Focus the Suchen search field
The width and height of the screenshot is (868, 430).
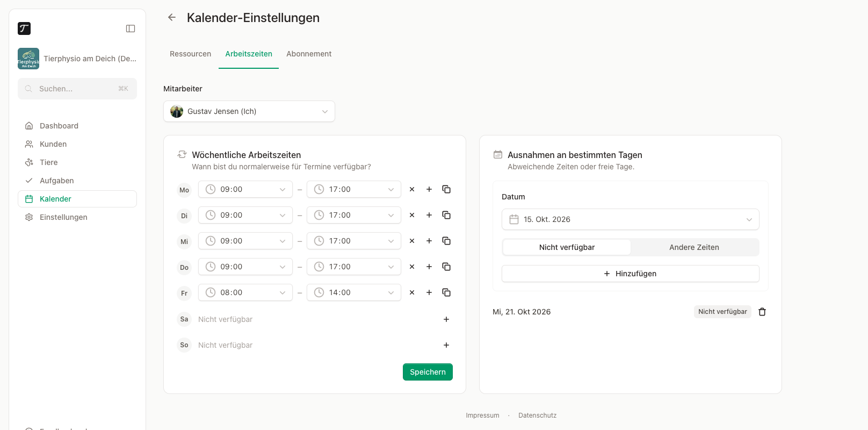pos(77,89)
